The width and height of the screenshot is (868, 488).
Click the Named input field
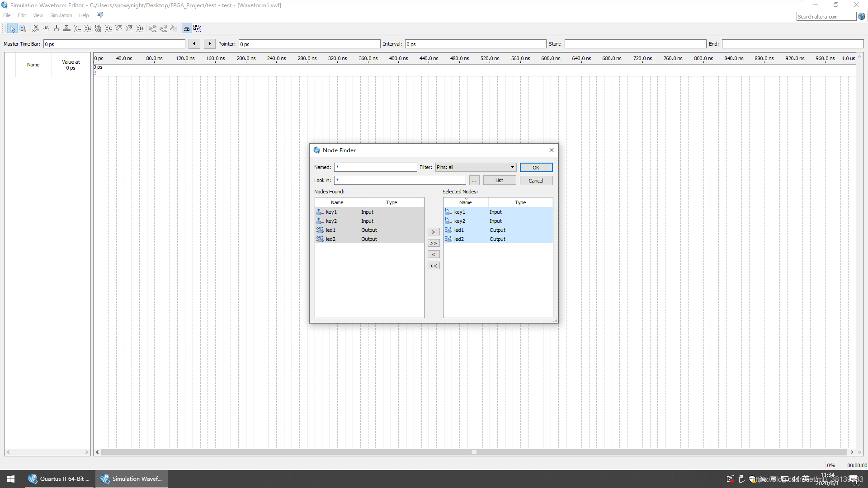pos(376,167)
